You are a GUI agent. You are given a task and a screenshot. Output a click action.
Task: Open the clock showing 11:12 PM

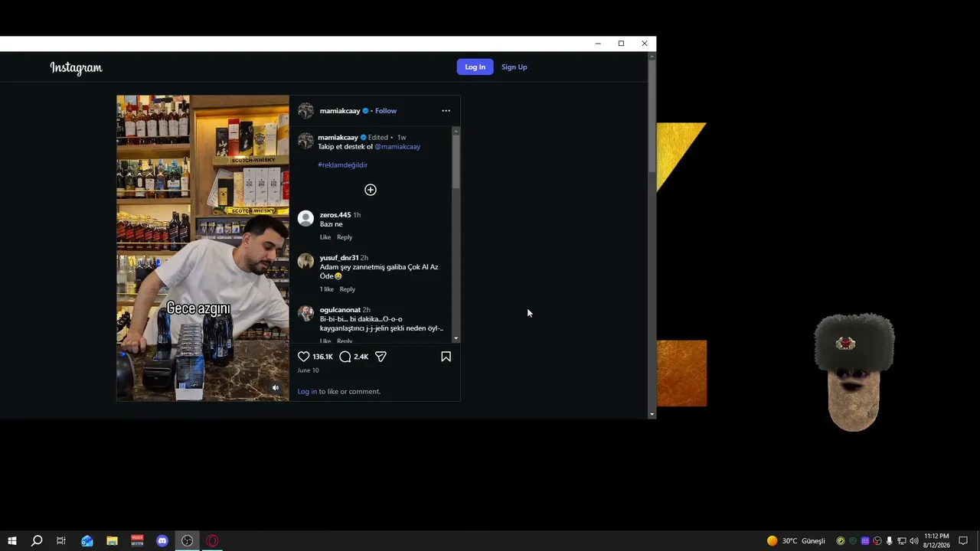(x=936, y=541)
